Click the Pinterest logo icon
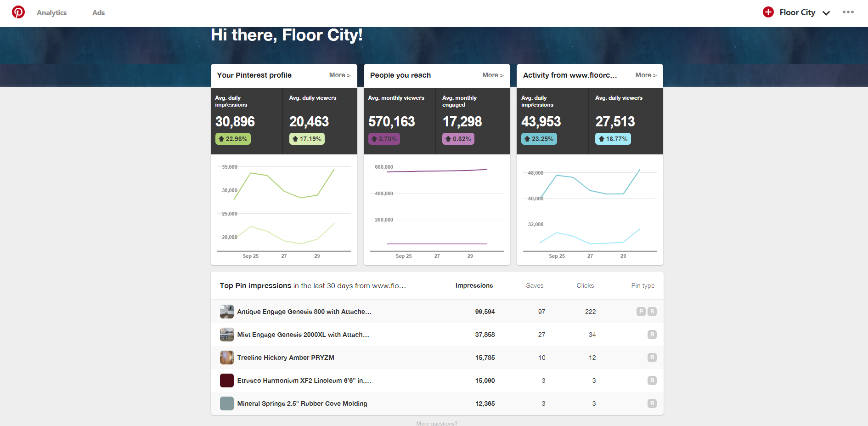868x426 pixels. (18, 12)
